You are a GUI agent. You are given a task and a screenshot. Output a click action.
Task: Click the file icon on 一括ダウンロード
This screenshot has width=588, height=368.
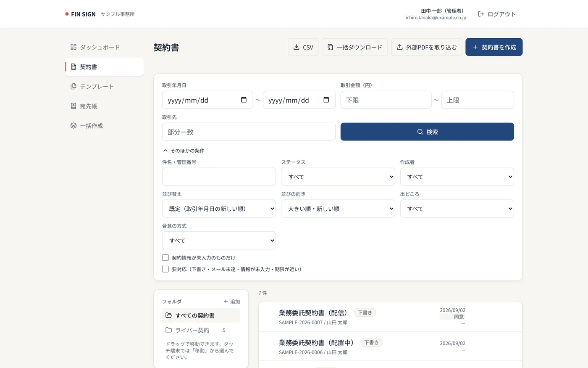click(x=330, y=47)
